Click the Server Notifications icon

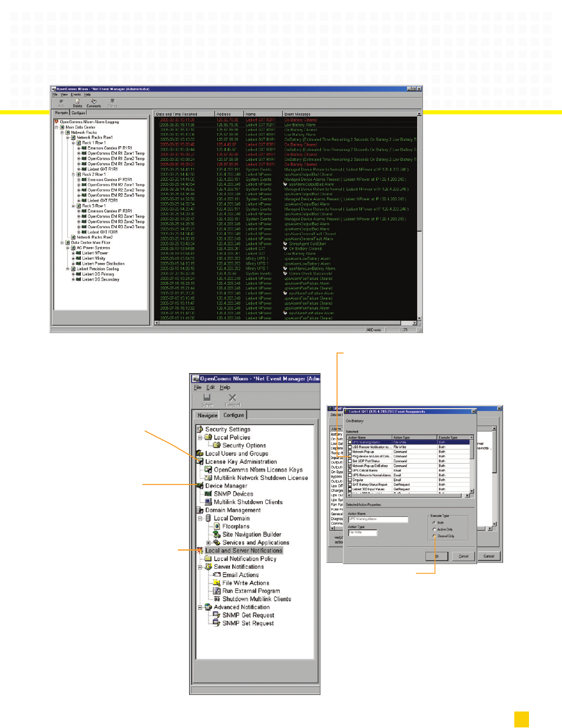pyautogui.click(x=208, y=566)
